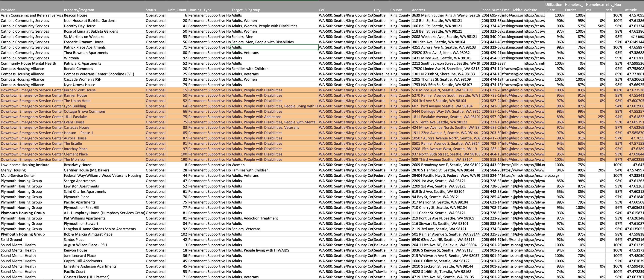
Task: Click the Latitude header cell
Action: click(x=630, y=10)
